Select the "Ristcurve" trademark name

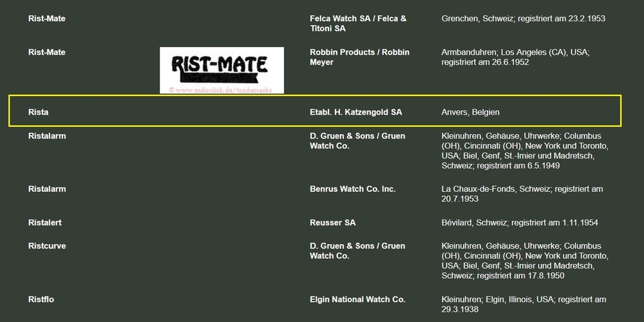tap(47, 246)
